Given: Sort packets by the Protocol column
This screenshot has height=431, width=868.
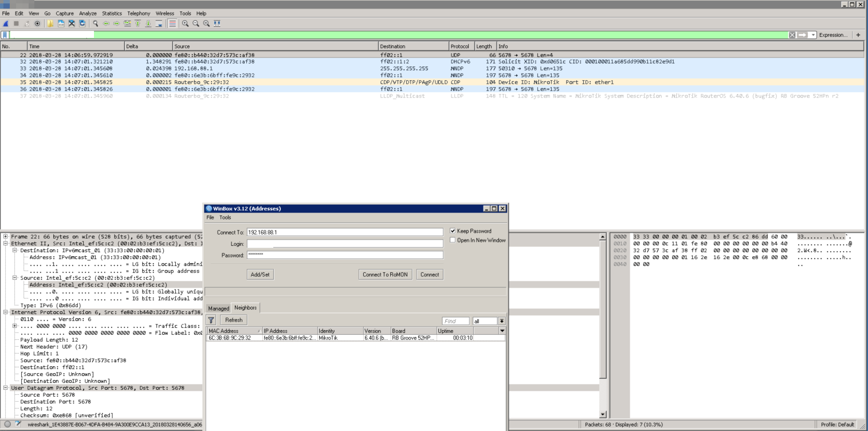Looking at the screenshot, I should click(x=462, y=46).
